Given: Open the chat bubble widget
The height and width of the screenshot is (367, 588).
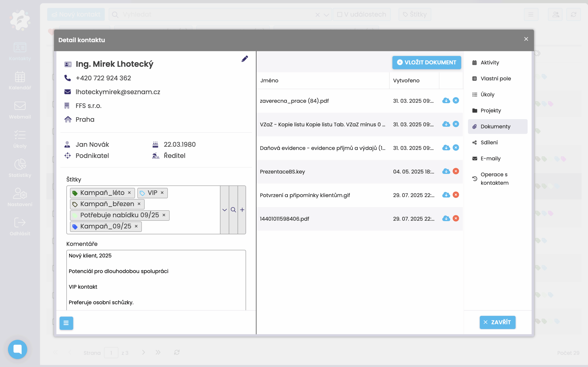Looking at the screenshot, I should click(x=17, y=349).
